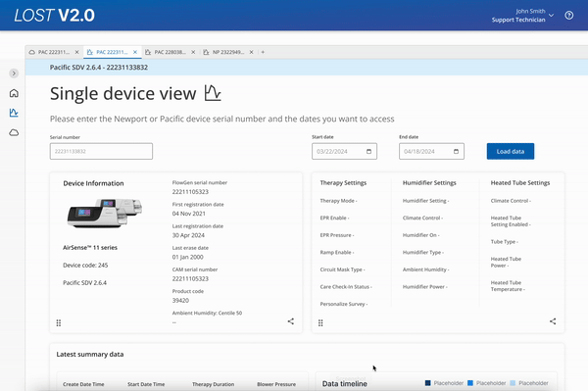Viewport: 588px width, 391px height.
Task: Click the LOST V2.0 logo
Action: pyautogui.click(x=54, y=16)
